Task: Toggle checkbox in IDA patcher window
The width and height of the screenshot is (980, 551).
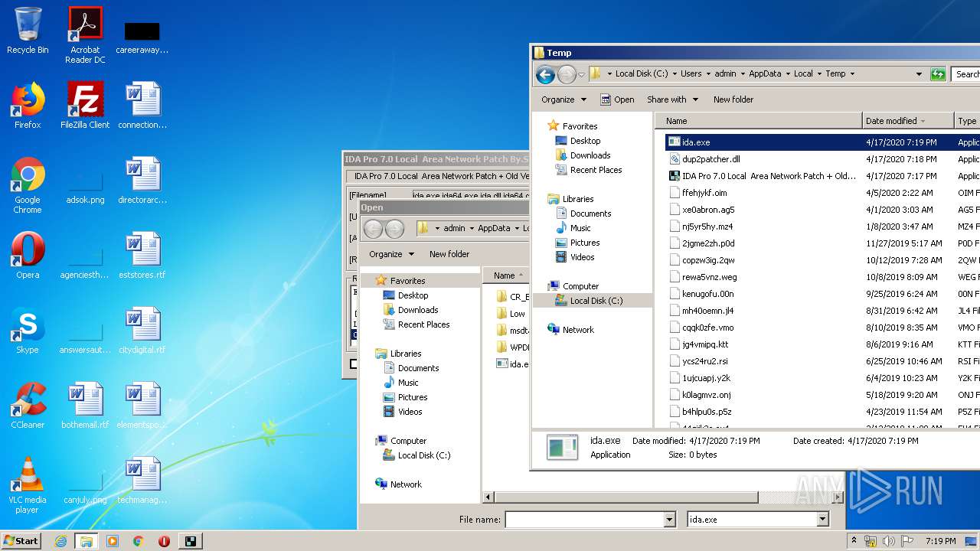Action: pos(354,364)
